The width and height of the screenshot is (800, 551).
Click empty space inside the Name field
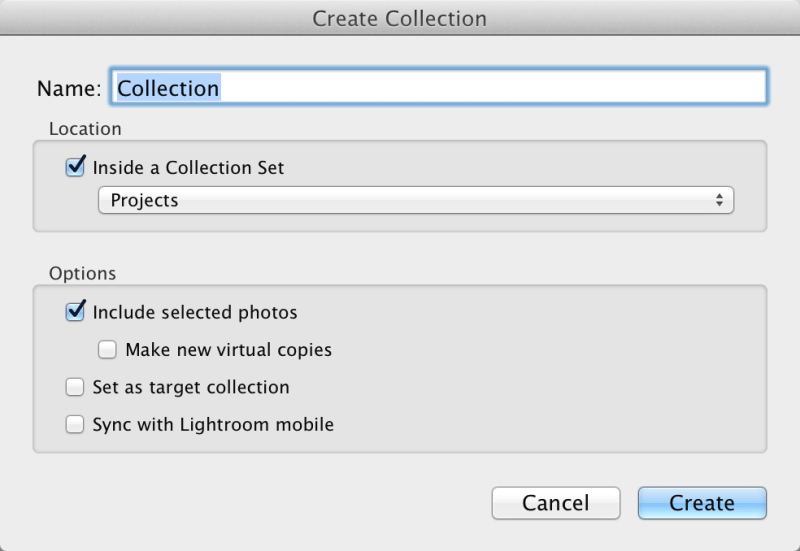(x=500, y=88)
